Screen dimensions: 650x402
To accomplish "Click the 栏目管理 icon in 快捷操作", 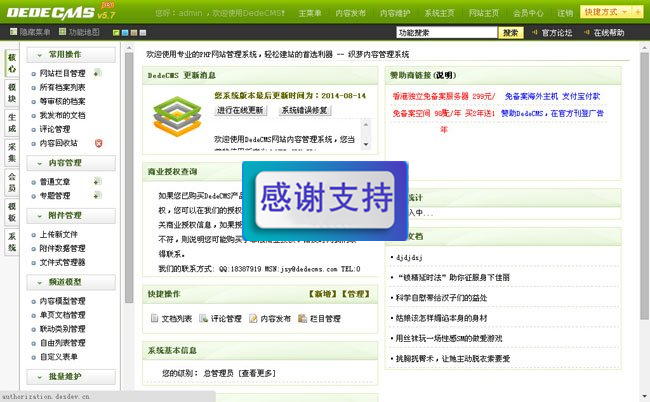I will click(303, 318).
